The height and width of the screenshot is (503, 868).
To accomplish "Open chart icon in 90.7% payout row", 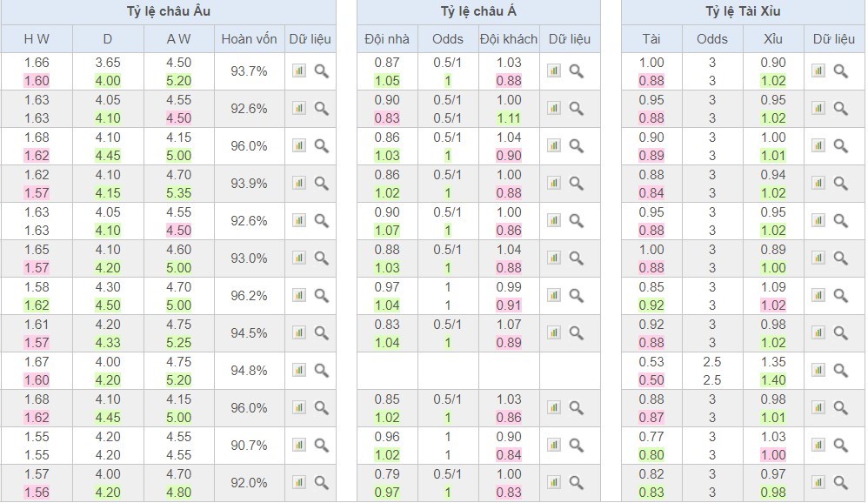I will [x=299, y=445].
